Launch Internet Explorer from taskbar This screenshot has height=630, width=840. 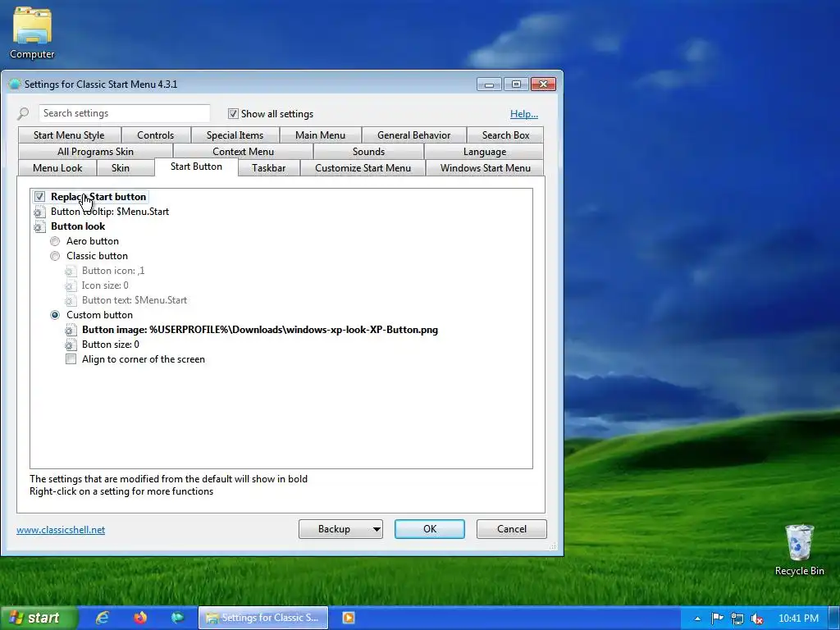[103, 618]
